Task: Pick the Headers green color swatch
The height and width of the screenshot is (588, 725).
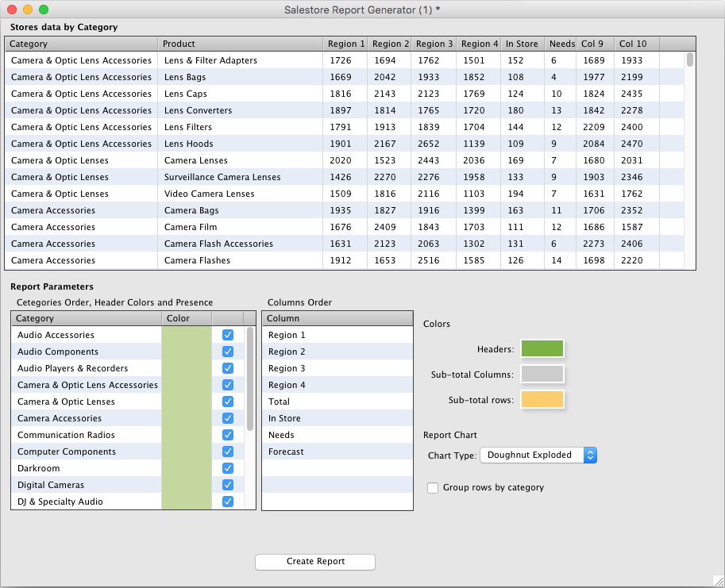Action: point(542,349)
